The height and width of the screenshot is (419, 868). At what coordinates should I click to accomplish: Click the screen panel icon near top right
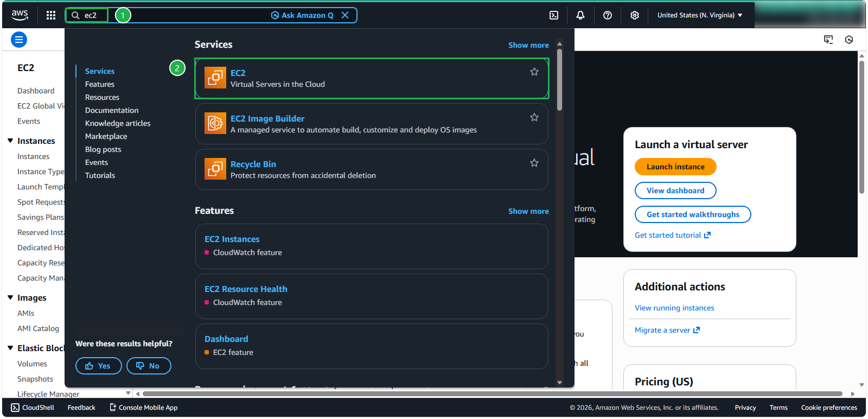point(828,40)
